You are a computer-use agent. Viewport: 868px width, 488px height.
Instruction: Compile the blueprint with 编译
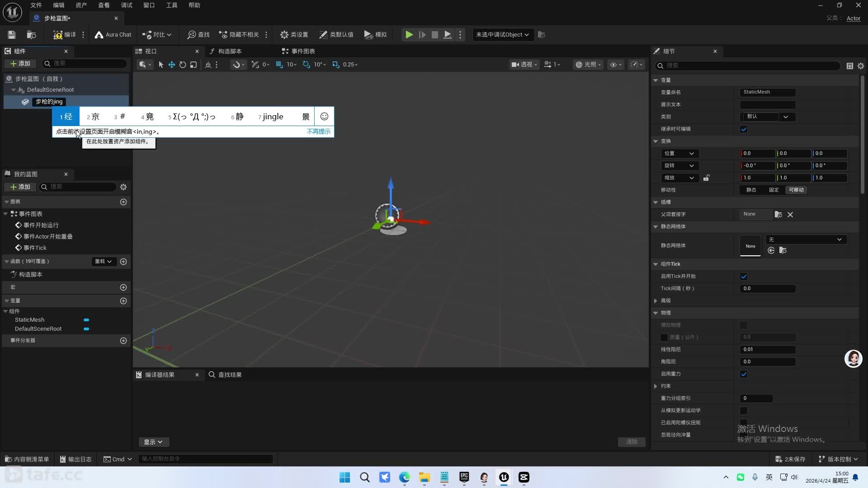[65, 35]
